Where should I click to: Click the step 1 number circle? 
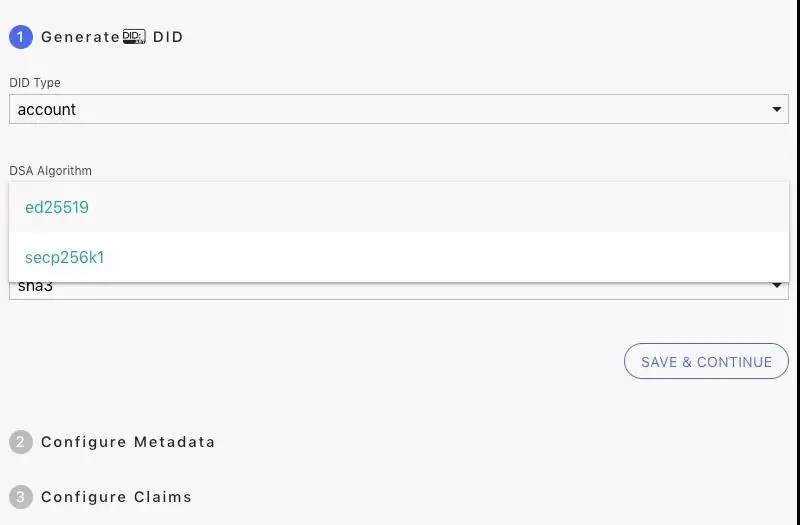pyautogui.click(x=20, y=37)
